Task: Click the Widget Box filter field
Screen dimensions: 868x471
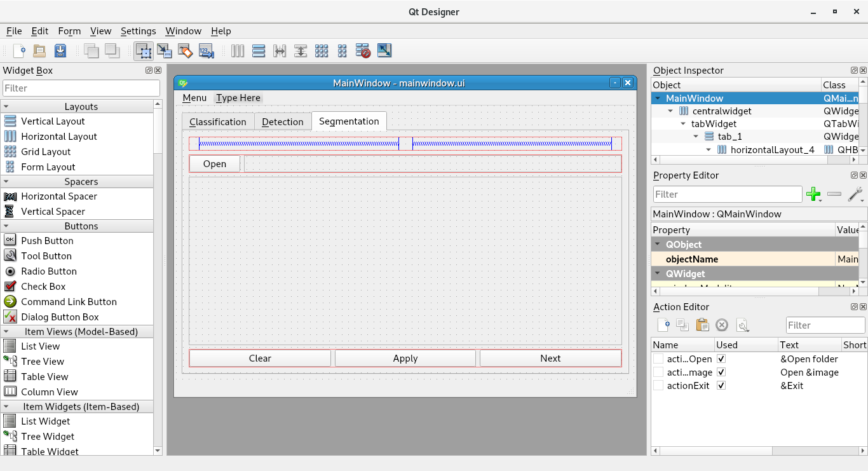Action: (81, 88)
